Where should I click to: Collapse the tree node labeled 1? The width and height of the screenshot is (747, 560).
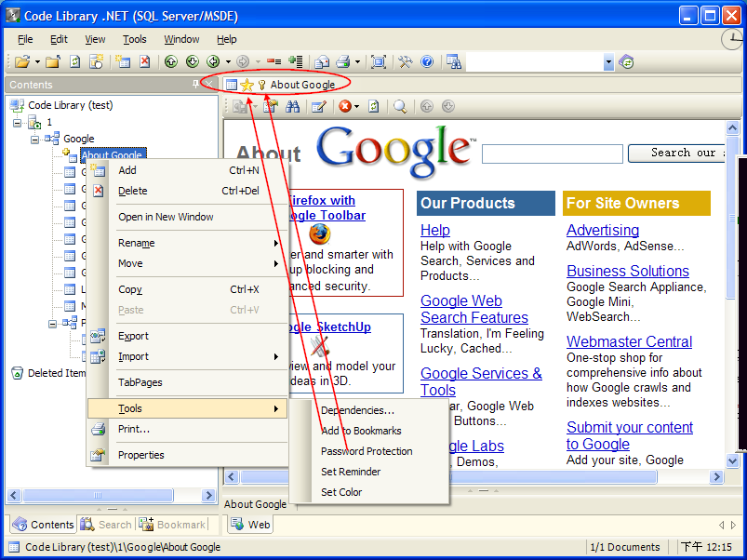[x=17, y=124]
